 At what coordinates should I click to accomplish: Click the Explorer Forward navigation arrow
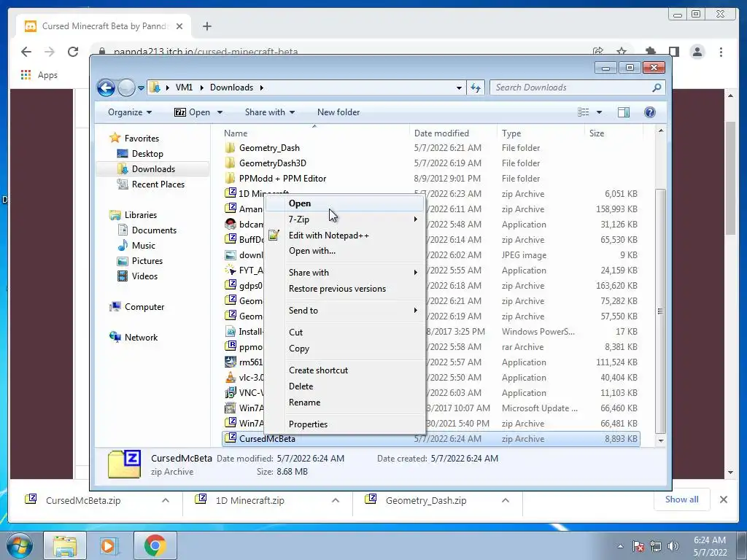click(x=126, y=87)
